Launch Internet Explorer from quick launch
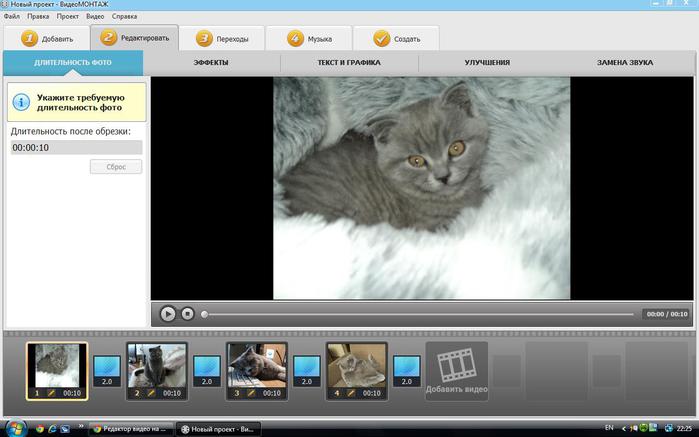The height and width of the screenshot is (437, 699). [52, 429]
